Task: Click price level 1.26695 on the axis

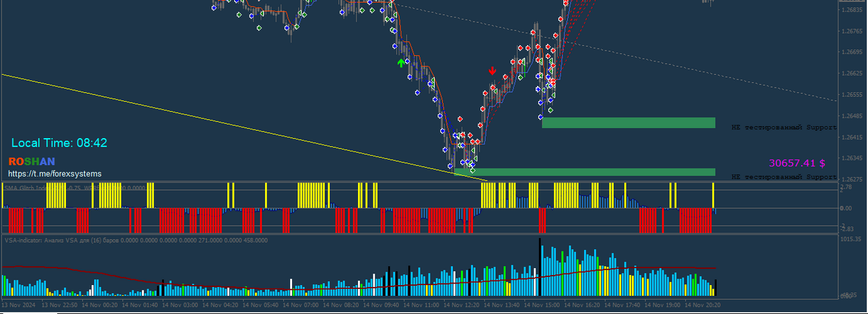Action: pyautogui.click(x=852, y=53)
